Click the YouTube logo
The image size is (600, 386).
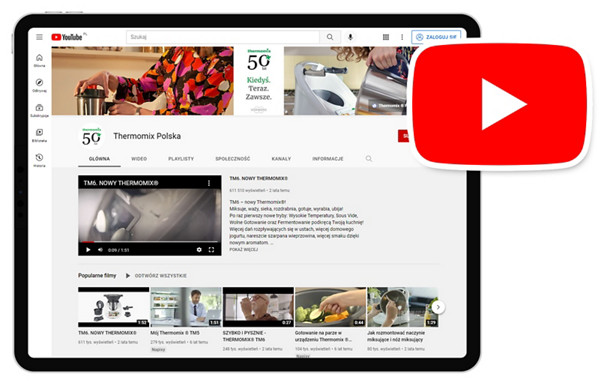[x=67, y=37]
